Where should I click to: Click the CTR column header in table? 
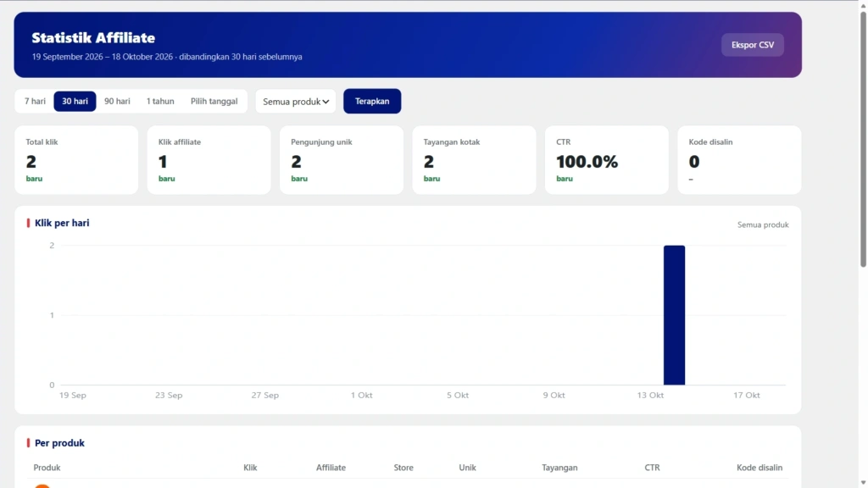652,468
